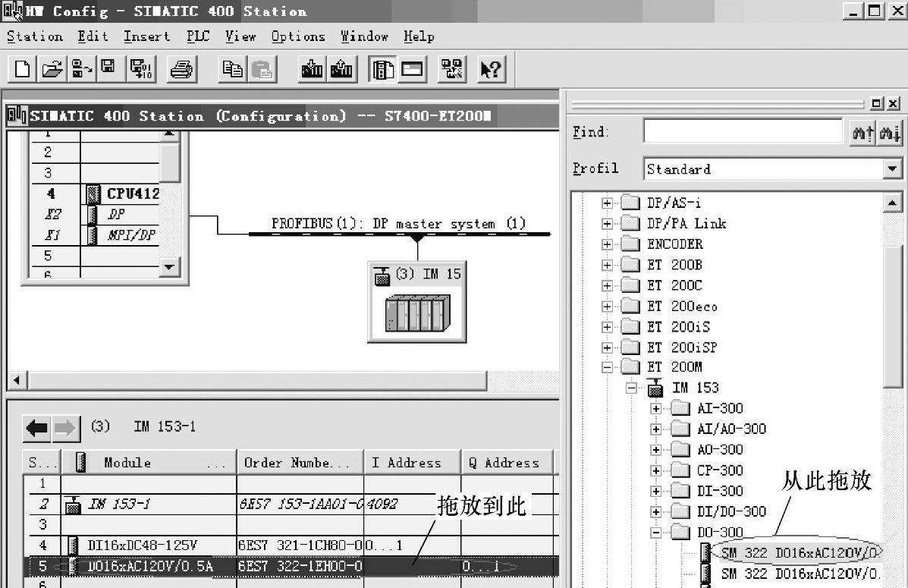Toggle the hardware Catalog view icon

pyautogui.click(x=383, y=70)
